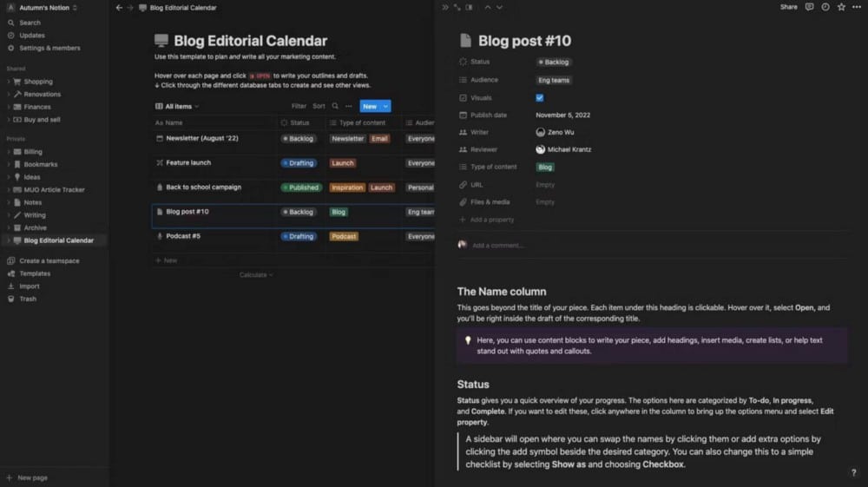868x487 pixels.
Task: Open Blog post #10 in full page
Action: click(x=457, y=7)
